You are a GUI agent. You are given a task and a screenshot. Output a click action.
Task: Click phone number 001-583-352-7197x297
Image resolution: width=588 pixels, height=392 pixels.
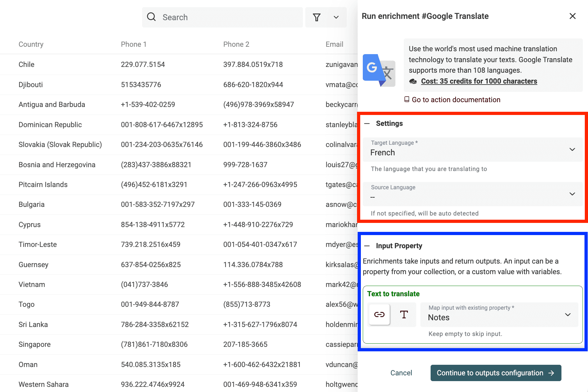click(158, 204)
